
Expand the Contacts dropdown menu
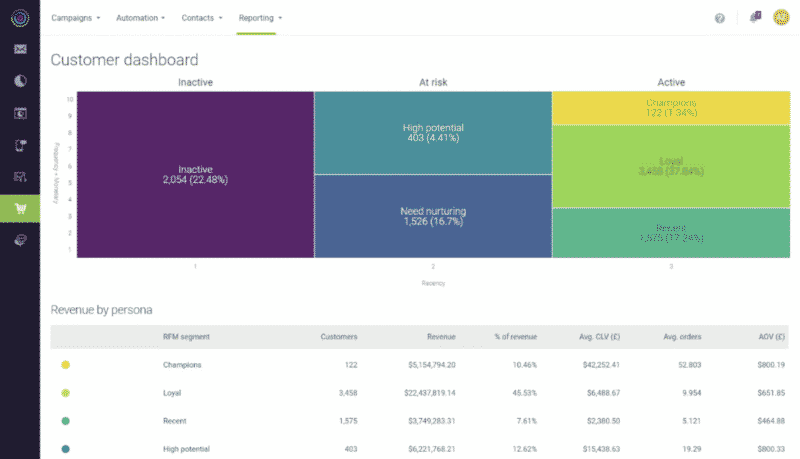tap(204, 18)
